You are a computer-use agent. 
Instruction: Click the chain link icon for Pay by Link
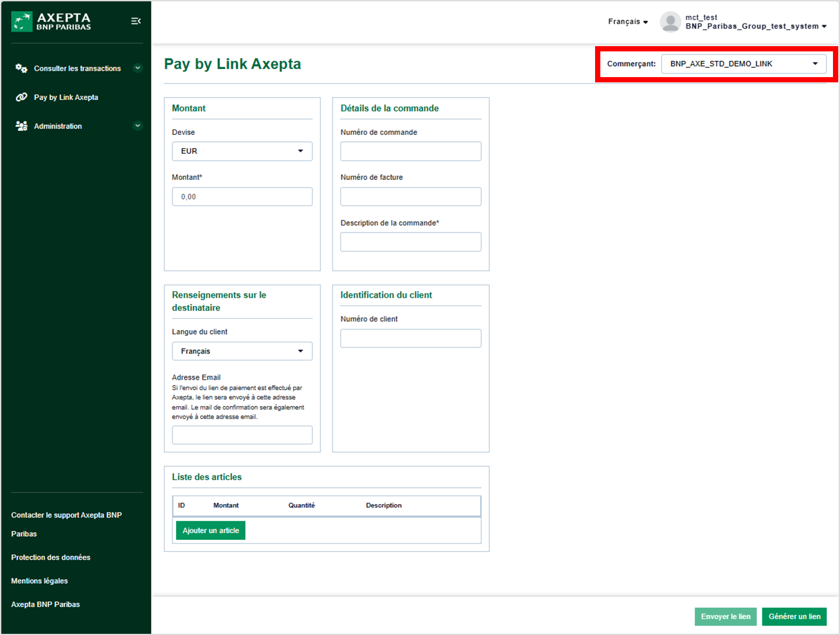click(22, 97)
